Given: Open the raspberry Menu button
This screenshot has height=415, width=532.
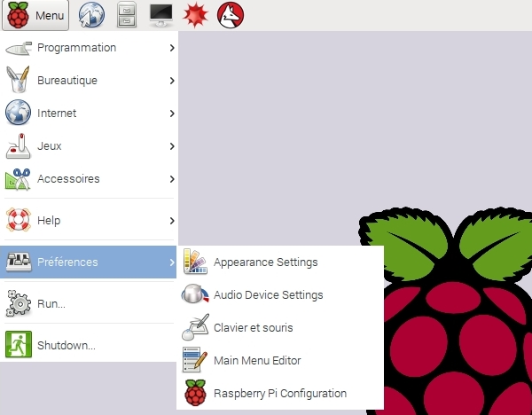Looking at the screenshot, I should (x=35, y=15).
